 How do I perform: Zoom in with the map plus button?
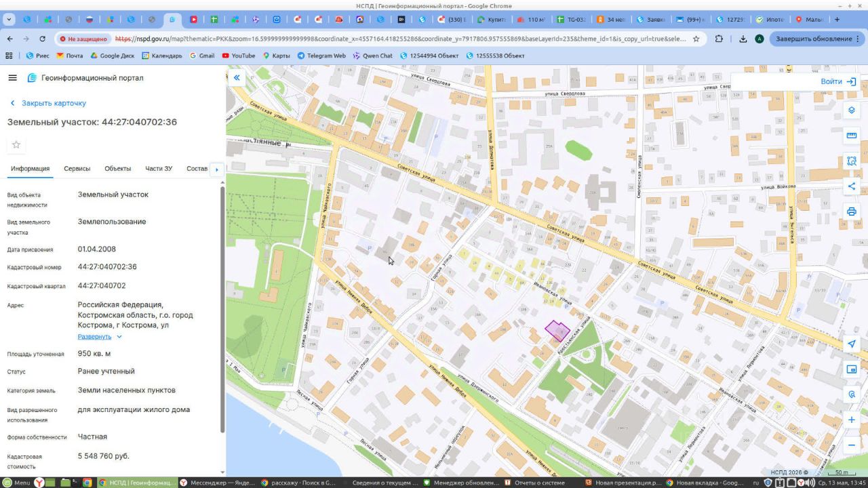tap(852, 420)
